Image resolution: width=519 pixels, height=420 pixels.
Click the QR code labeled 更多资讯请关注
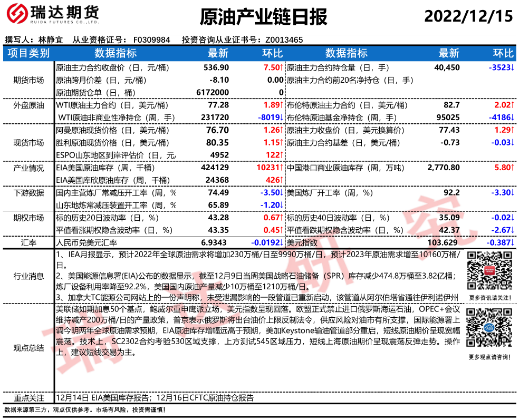(488, 269)
